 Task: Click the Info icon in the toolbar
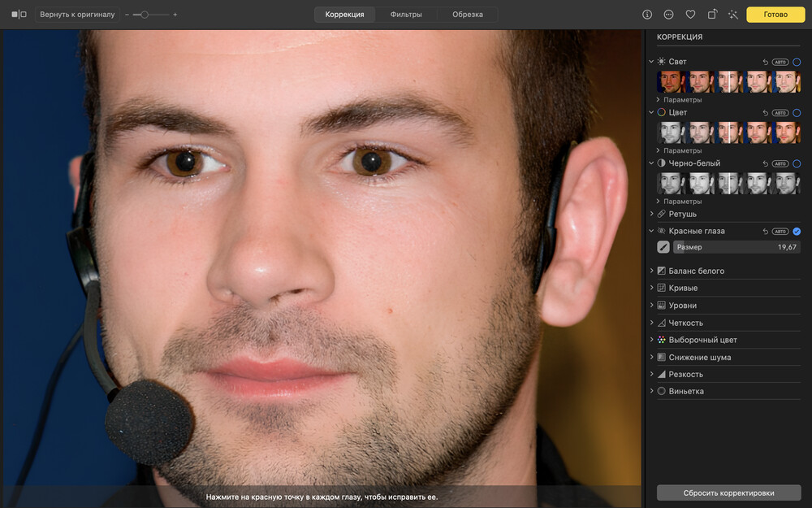(x=647, y=15)
